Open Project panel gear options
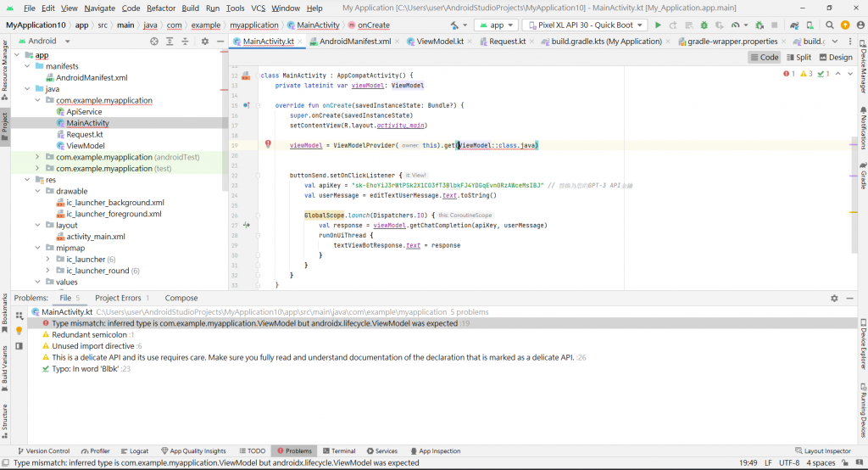Screen dimensions: 868x470 [205, 41]
